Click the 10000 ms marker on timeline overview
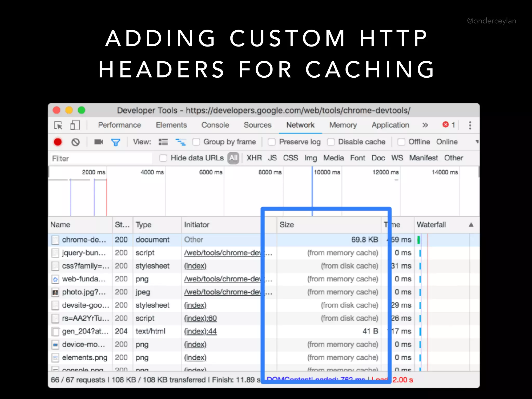The height and width of the screenshot is (399, 532). (327, 172)
